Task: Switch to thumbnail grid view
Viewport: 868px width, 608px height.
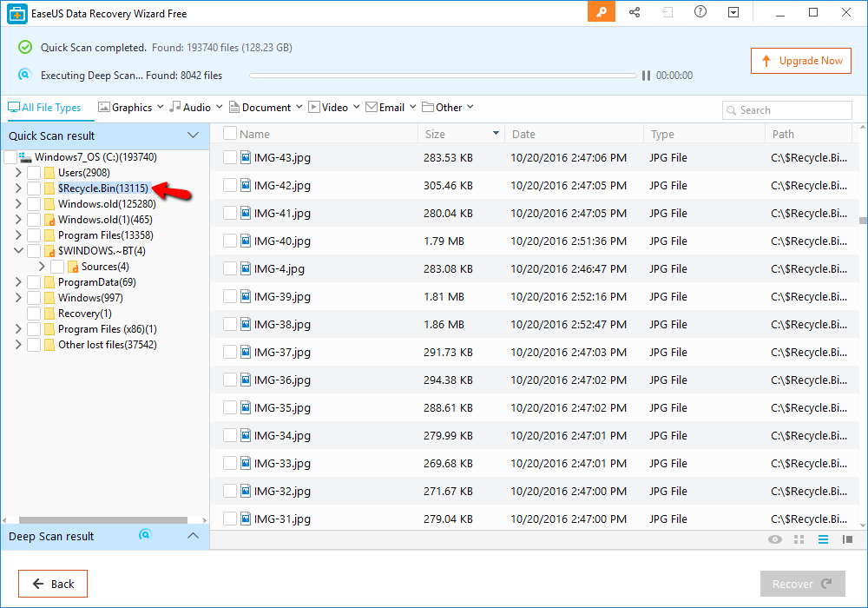Action: pyautogui.click(x=799, y=539)
